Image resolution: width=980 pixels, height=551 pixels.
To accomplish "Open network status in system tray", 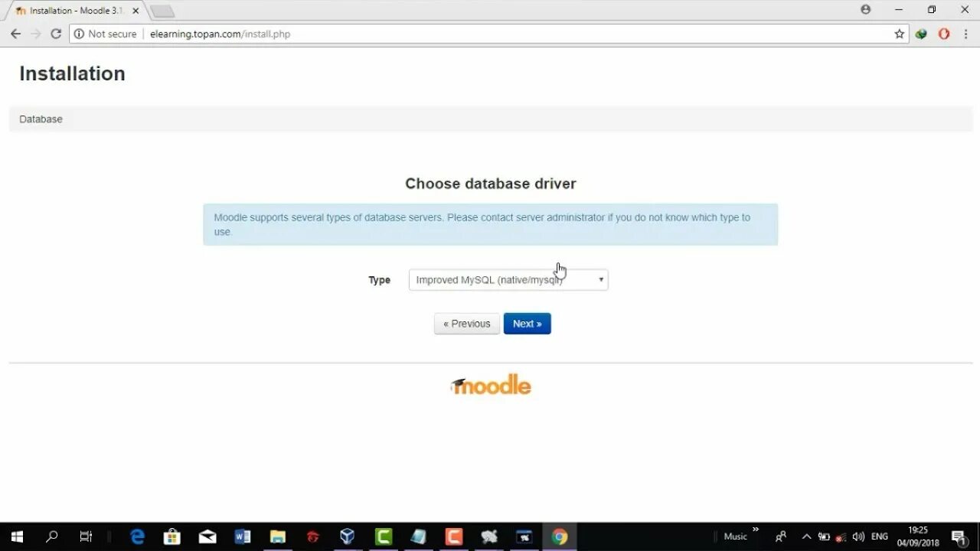I will (841, 536).
